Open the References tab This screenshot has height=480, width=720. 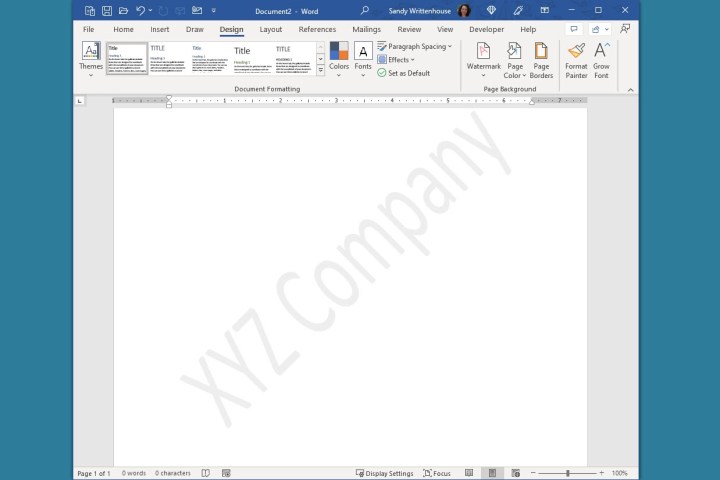click(x=317, y=30)
